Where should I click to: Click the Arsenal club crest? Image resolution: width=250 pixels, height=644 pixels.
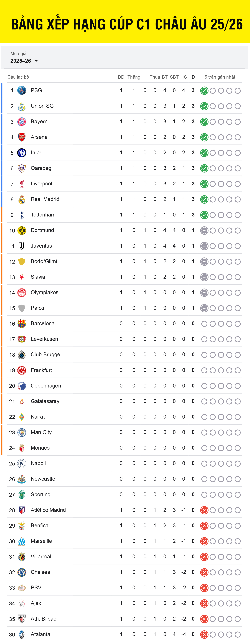22,137
